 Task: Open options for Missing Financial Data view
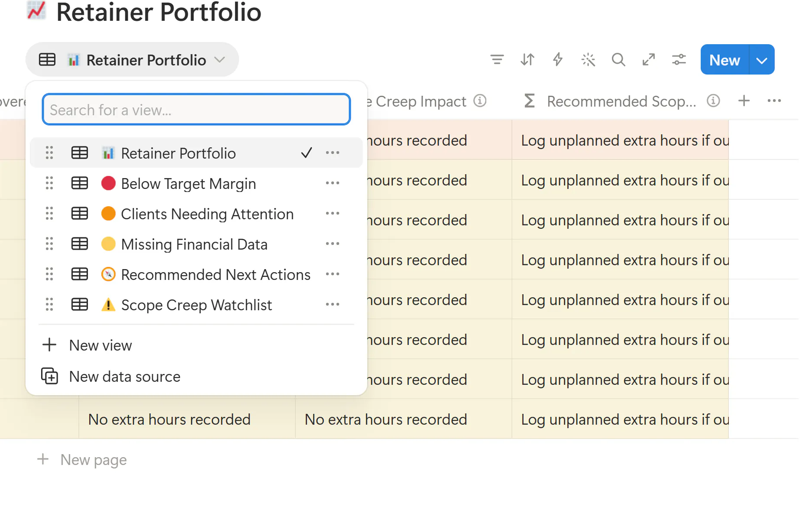[x=333, y=244]
